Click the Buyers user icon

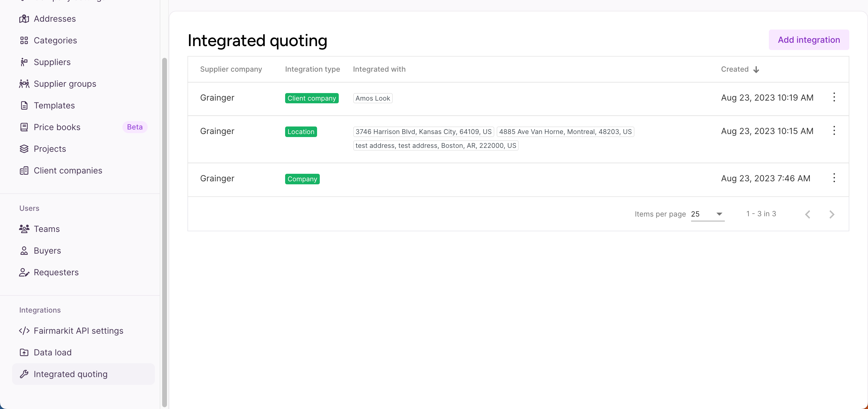click(x=24, y=251)
